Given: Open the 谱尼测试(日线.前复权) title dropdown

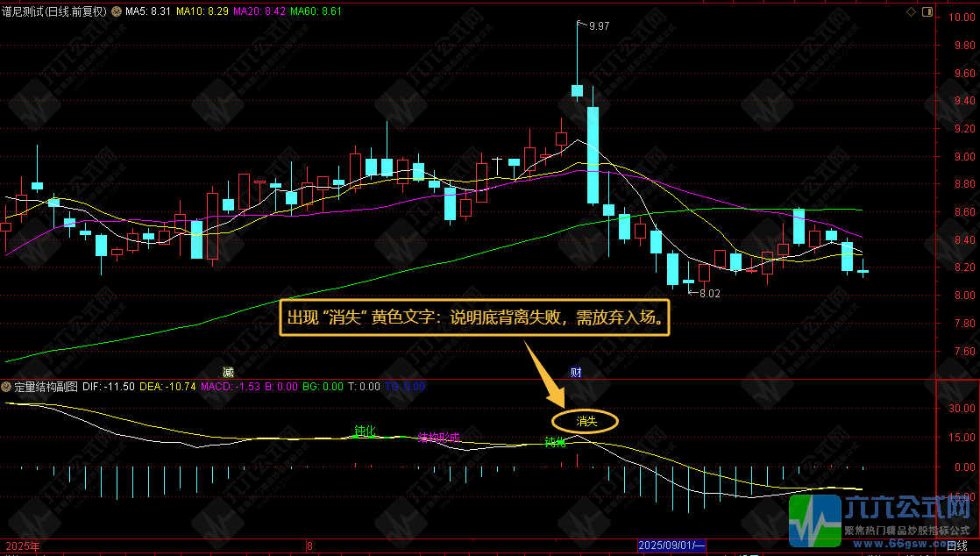Looking at the screenshot, I should pyautogui.click(x=54, y=11).
